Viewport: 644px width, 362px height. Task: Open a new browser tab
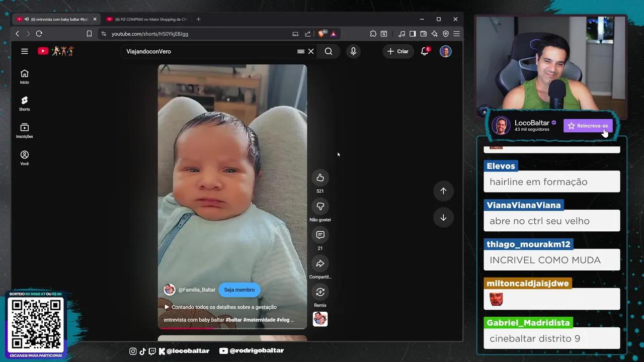coord(198,19)
